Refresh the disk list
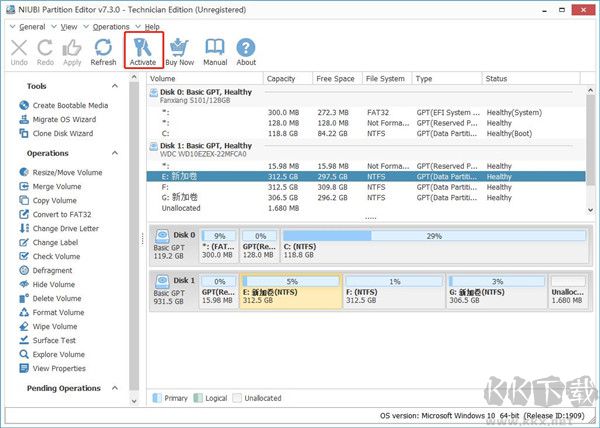600x428 pixels. tap(103, 52)
